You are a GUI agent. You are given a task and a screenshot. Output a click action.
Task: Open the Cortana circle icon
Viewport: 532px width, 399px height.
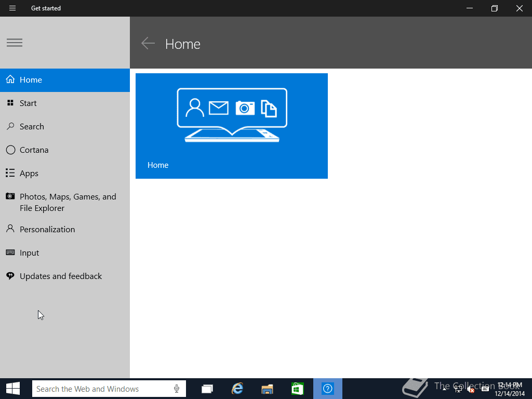10,150
